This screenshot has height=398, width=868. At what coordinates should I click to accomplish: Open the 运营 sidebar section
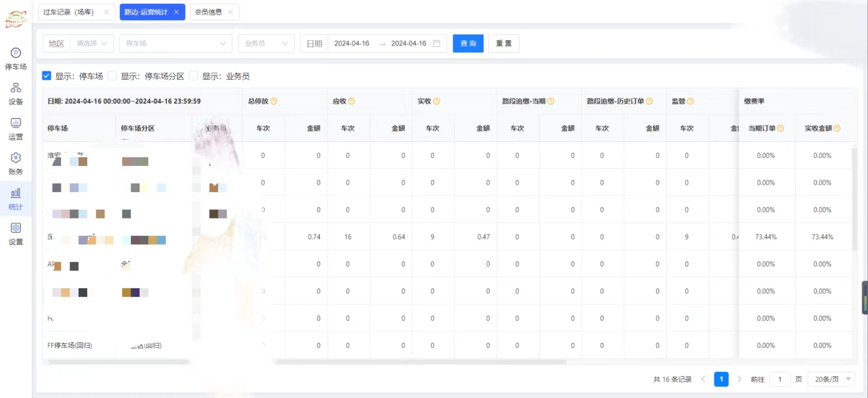[x=16, y=129]
